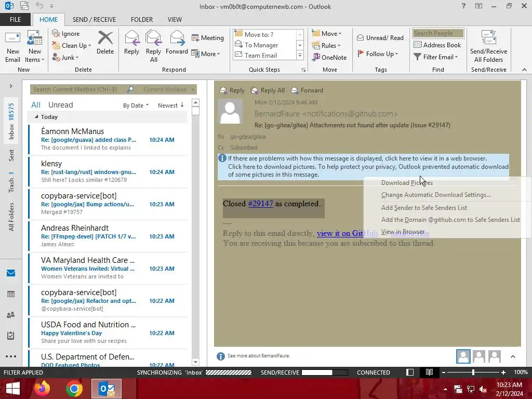Create a New Email message
This screenshot has width=532, height=399.
click(x=12, y=46)
